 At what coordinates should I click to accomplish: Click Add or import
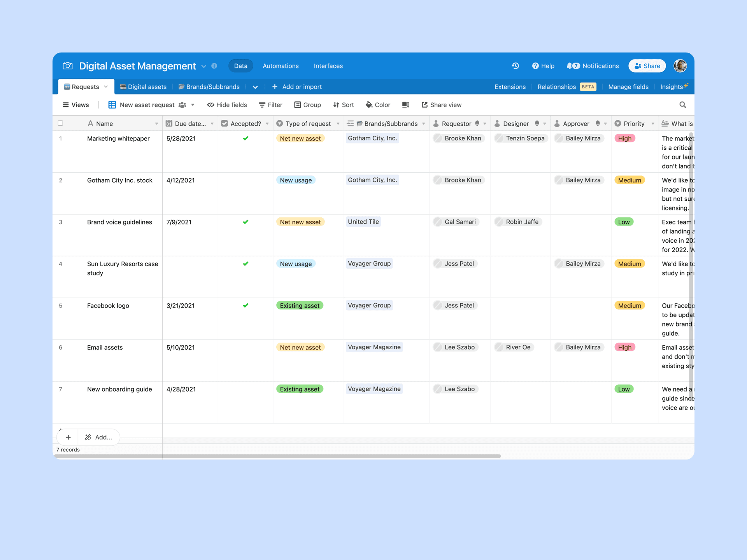pyautogui.click(x=297, y=87)
